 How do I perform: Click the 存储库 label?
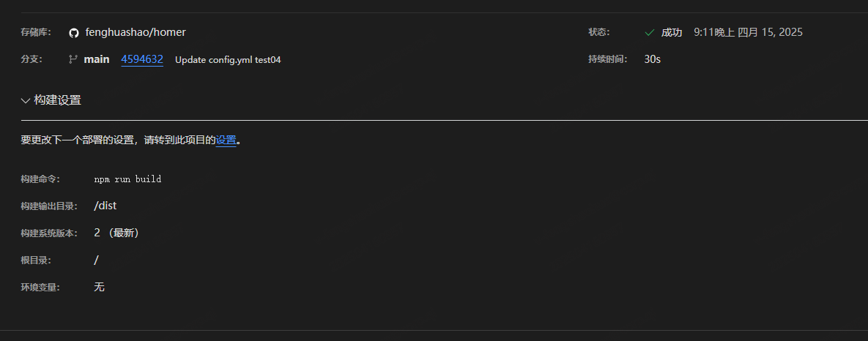tap(36, 32)
